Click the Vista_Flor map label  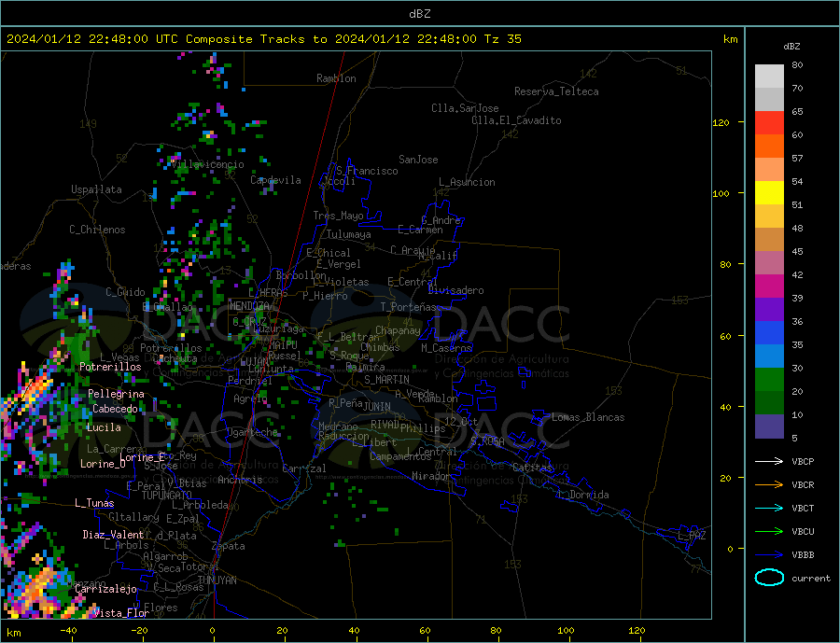point(120,612)
